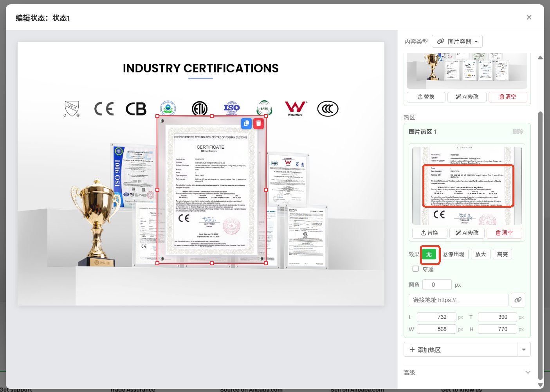Select the certificate thumbnail in 图片热区 1
550x392 pixels.
pyautogui.click(x=467, y=185)
